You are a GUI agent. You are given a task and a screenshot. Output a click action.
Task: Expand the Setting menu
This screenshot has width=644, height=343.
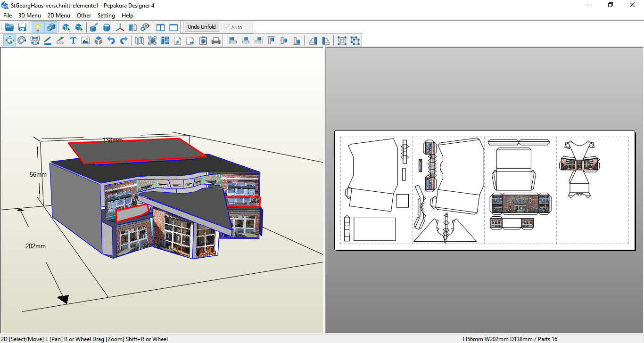point(106,16)
